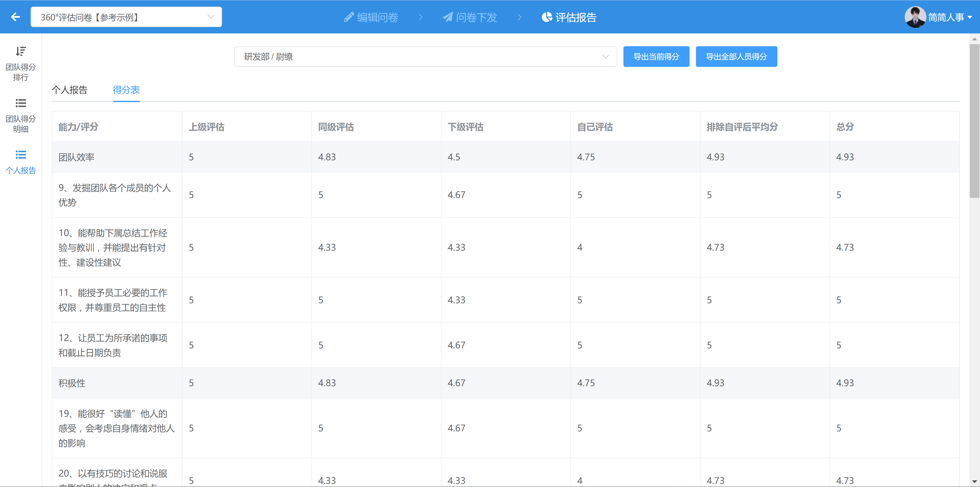Click row 12、让员工为所承诺的事项
Viewport: 980px width, 487px height.
click(506, 345)
